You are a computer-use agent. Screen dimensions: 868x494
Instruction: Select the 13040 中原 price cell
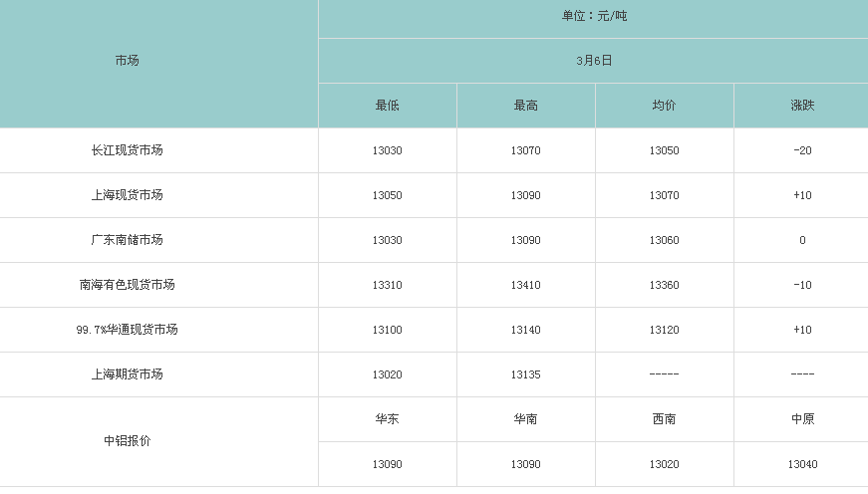coord(802,464)
